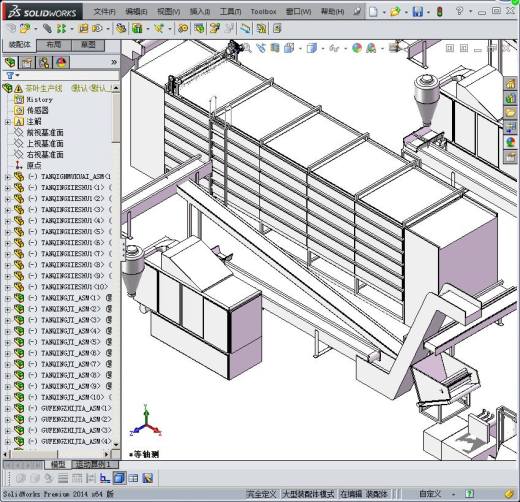Screen dimensions: 520x502
Task: Switch to the 草图 command tab
Action: click(x=88, y=45)
